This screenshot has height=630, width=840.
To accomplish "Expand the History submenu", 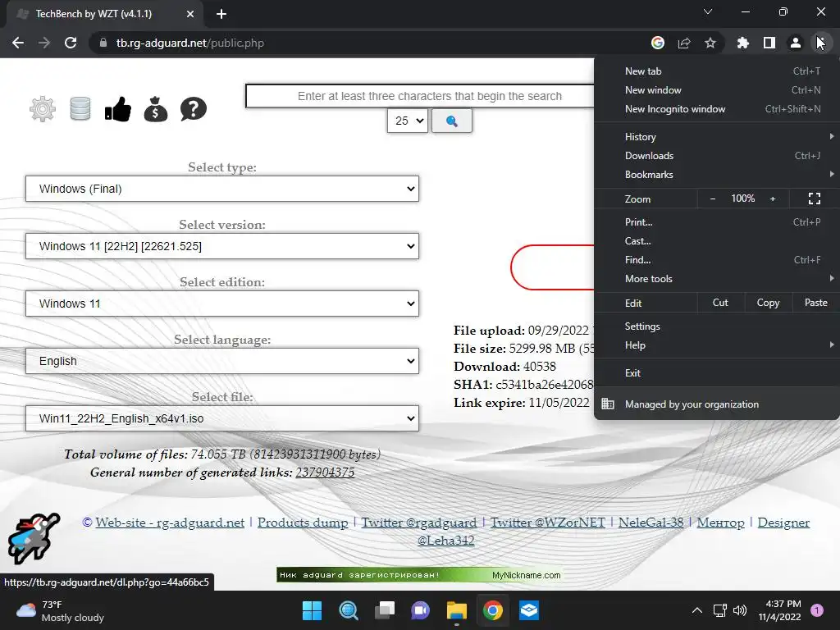I will point(717,137).
